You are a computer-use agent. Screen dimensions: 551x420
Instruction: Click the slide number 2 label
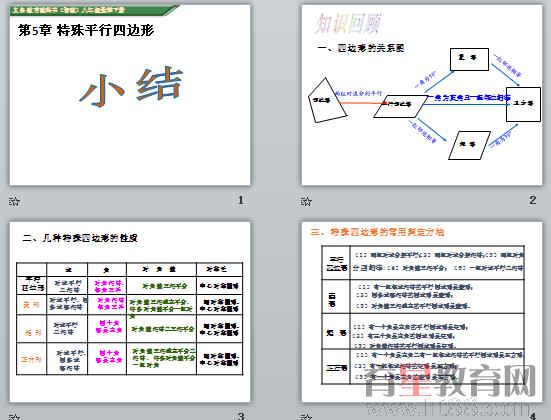[533, 200]
